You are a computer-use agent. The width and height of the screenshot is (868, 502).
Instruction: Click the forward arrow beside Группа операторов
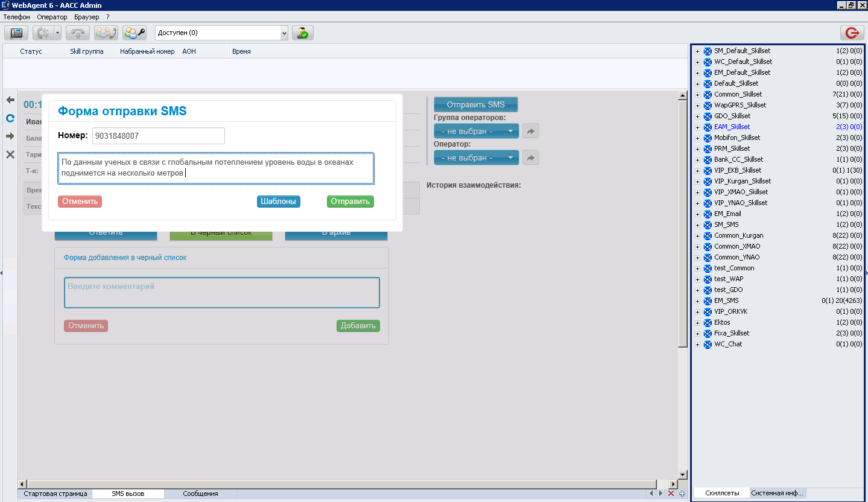(x=531, y=131)
